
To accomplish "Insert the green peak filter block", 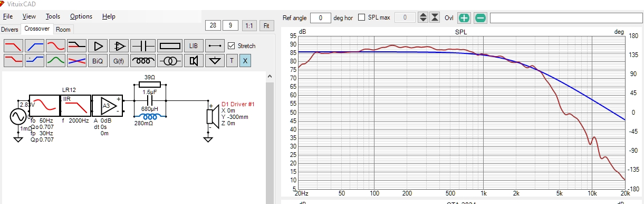I will click(x=55, y=61).
